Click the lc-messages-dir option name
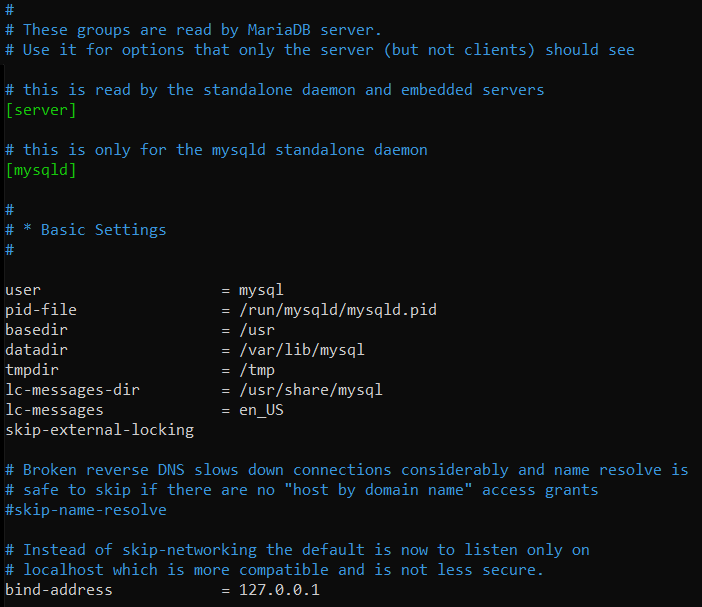 (x=72, y=390)
